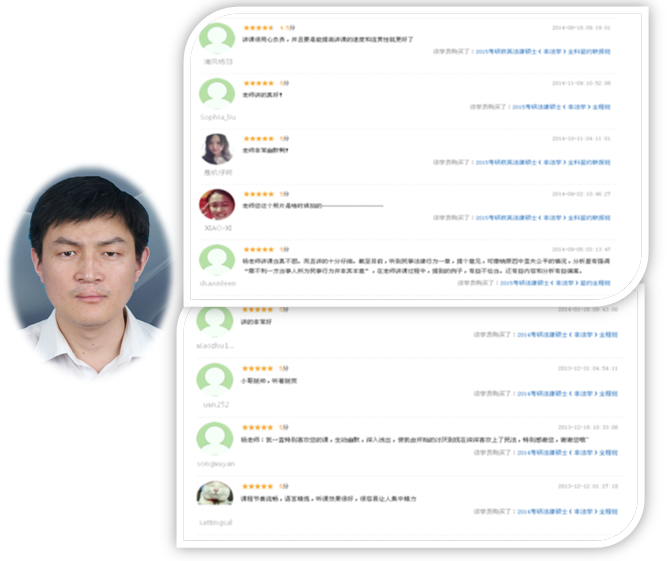Click xiaozhu1...'s comment '讲的非常好'
This screenshot has height=561, width=667.
(256, 322)
